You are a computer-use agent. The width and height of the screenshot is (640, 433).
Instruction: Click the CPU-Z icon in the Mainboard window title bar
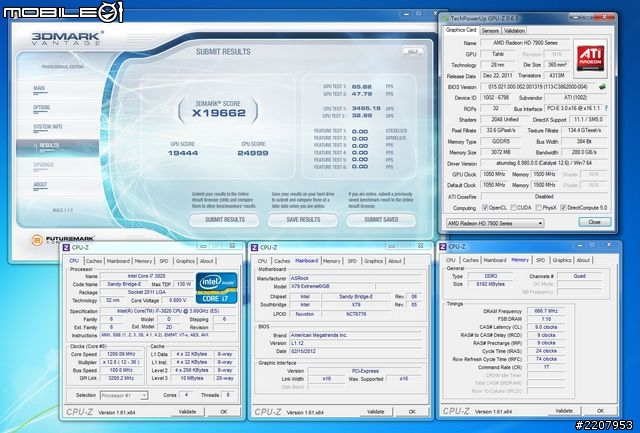[255, 247]
